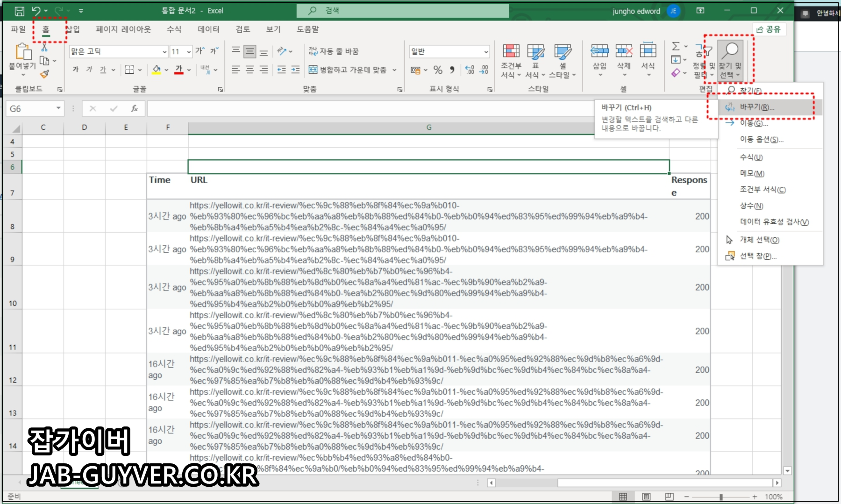Select 이동 옵션(S)... menu item
This screenshot has width=841, height=504.
point(770,139)
